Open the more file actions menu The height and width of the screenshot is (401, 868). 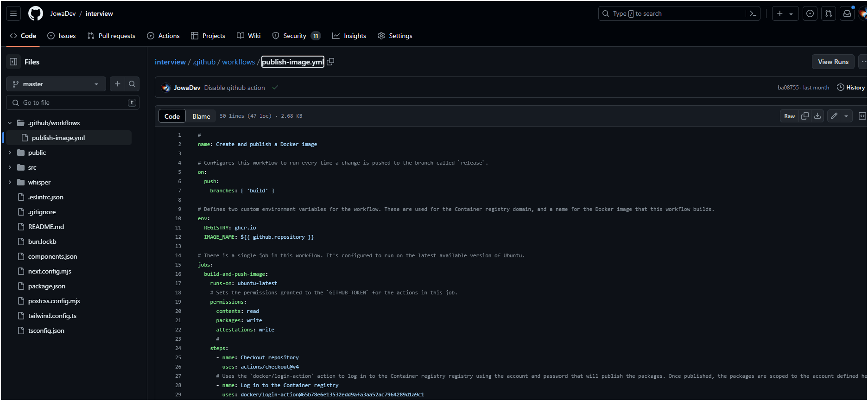click(863, 62)
